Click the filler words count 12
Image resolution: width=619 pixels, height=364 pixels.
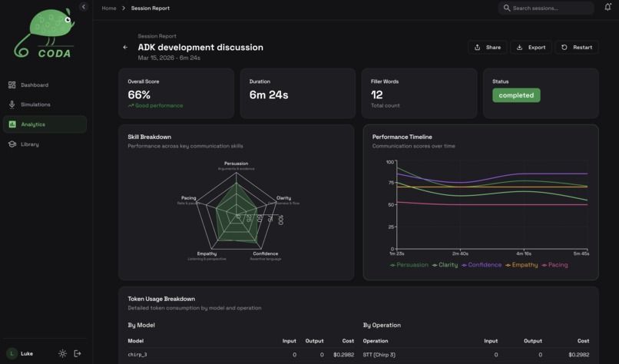pyautogui.click(x=376, y=94)
